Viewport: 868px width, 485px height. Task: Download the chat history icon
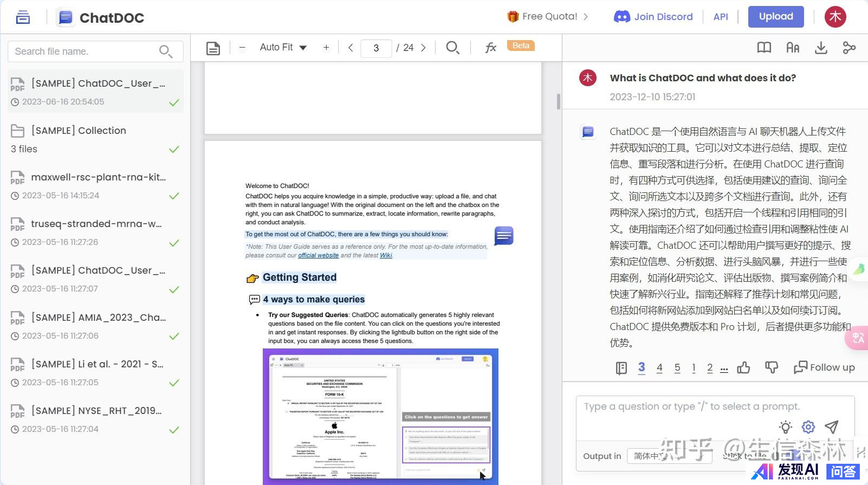(x=821, y=48)
